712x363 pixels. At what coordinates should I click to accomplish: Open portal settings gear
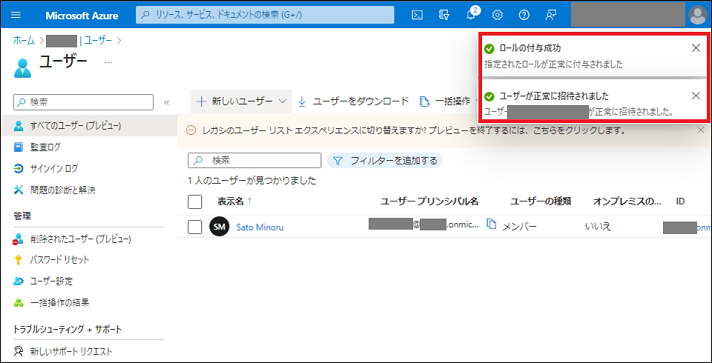click(x=497, y=15)
